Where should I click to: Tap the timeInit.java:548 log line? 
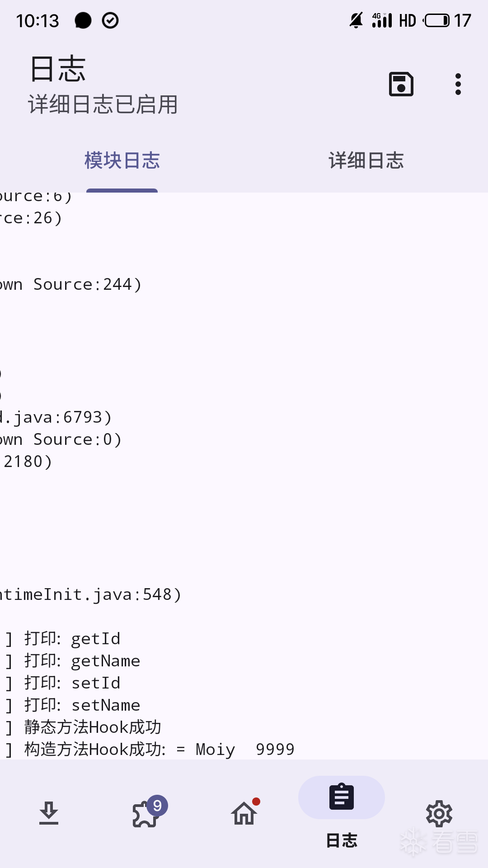pos(90,594)
